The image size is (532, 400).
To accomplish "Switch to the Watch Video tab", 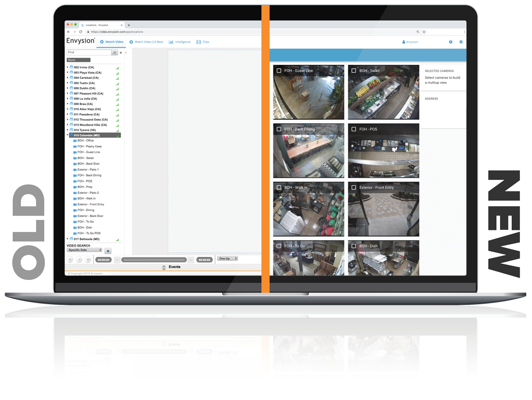I will (x=112, y=42).
